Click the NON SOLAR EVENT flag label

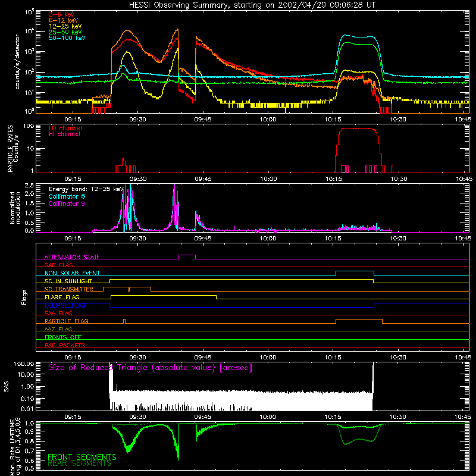coord(72,273)
